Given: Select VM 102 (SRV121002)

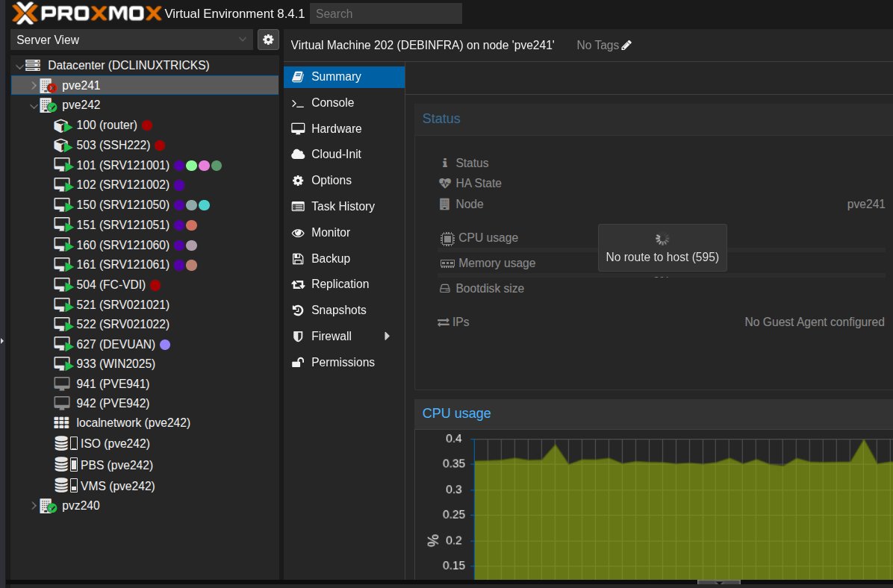Looking at the screenshot, I should point(123,185).
